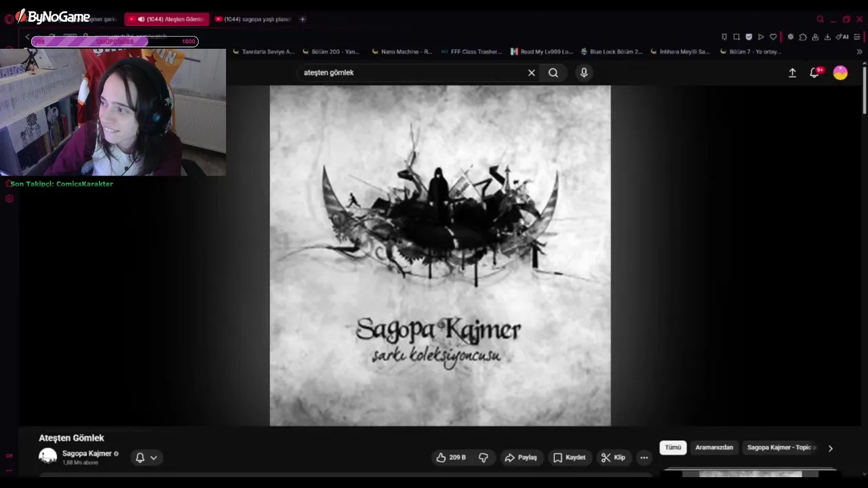Open the browser AI assistant icon
Viewport: 868px width, 488px height.
[x=842, y=37]
